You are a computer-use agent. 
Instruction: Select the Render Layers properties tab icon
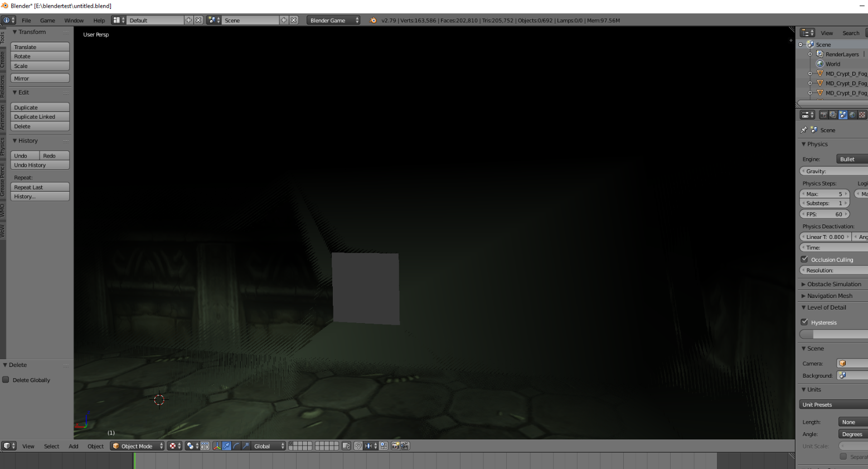tap(833, 114)
